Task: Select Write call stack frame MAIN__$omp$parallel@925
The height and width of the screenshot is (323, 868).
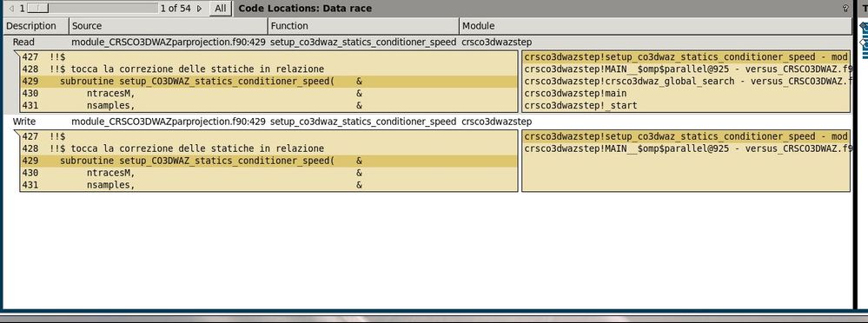Action: pos(686,148)
